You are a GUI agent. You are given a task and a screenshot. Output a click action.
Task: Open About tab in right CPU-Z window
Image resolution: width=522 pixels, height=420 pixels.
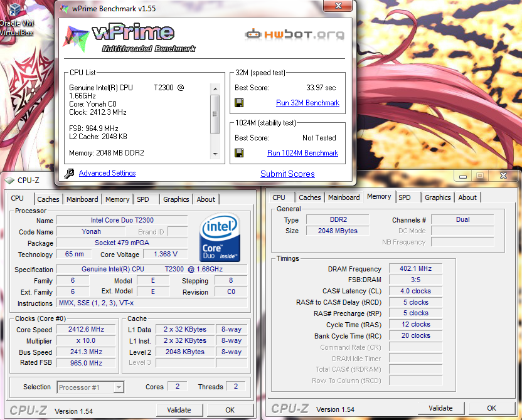pyautogui.click(x=467, y=197)
